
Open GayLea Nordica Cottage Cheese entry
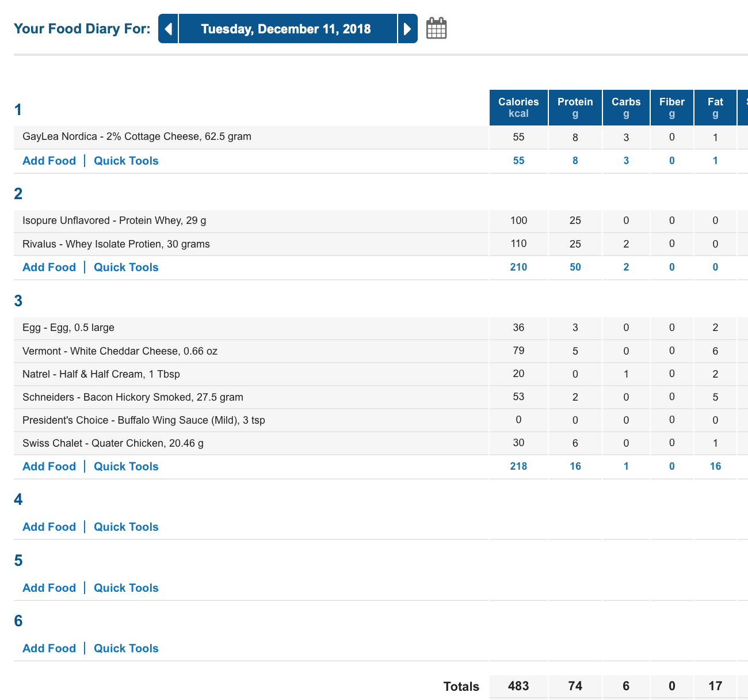pos(137,136)
